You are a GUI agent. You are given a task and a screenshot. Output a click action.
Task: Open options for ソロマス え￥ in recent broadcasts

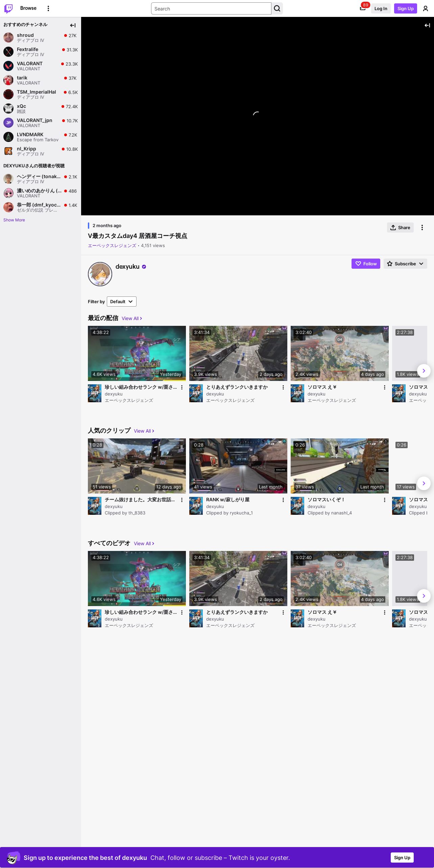pyautogui.click(x=385, y=387)
